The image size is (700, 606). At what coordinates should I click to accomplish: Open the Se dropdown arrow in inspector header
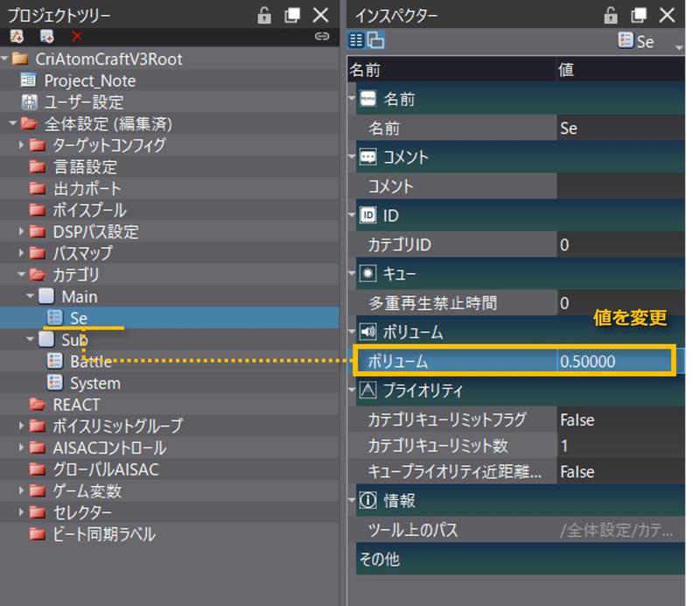point(679,47)
